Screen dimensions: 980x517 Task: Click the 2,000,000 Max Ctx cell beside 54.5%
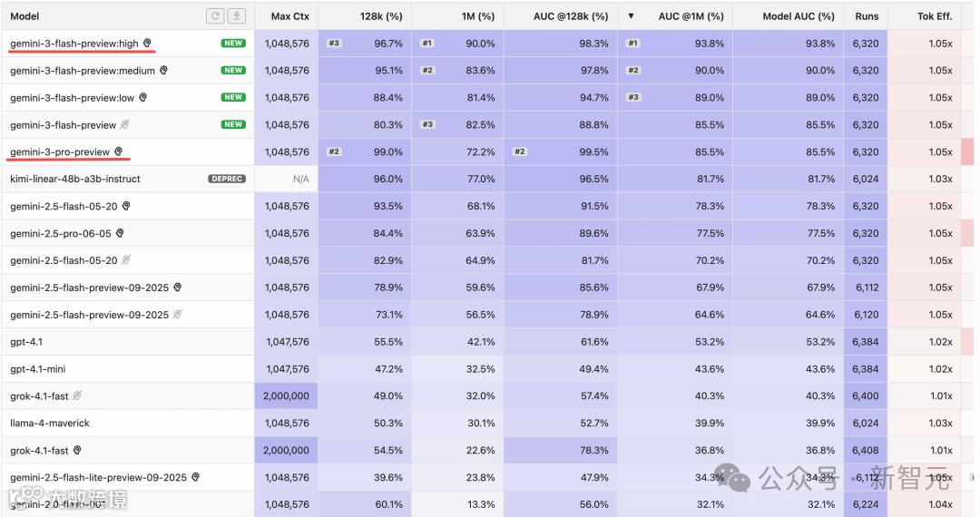(286, 450)
